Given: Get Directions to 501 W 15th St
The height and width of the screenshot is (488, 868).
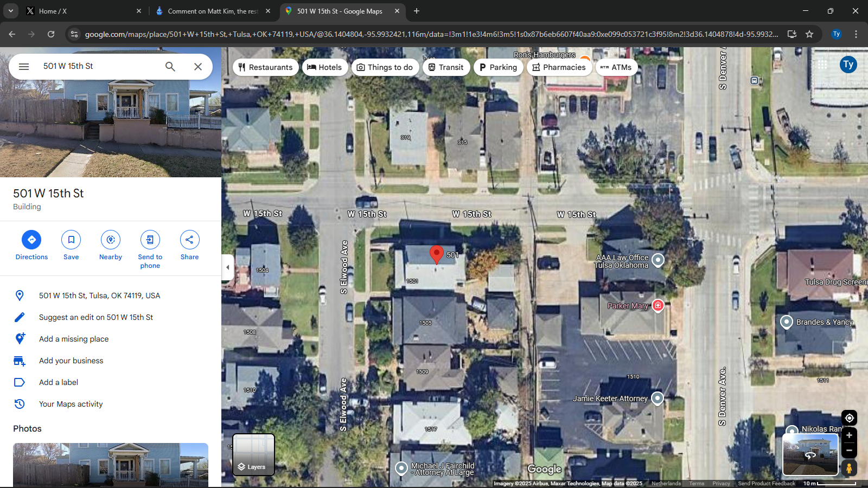Looking at the screenshot, I should tap(31, 246).
